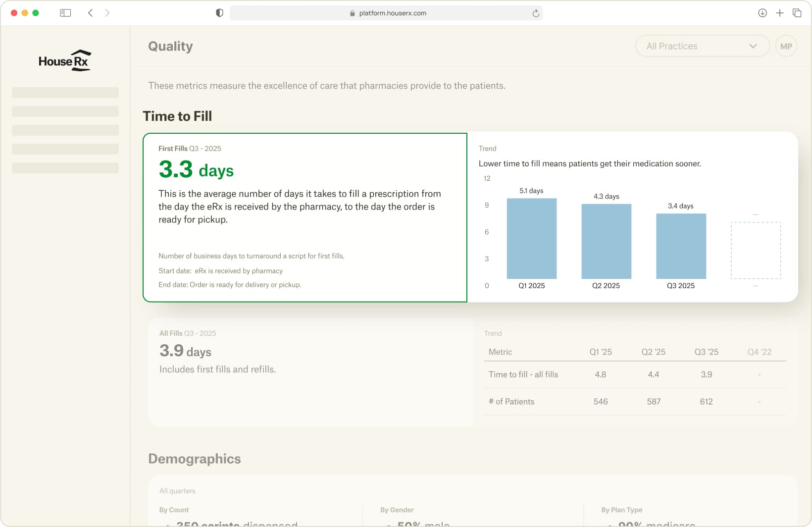Click the Q1 2025 bar in chart
This screenshot has width=812, height=527.
pos(531,239)
